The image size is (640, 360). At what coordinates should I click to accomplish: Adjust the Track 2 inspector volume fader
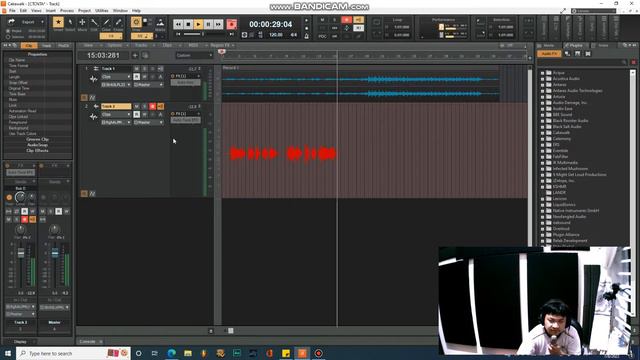click(x=21, y=253)
